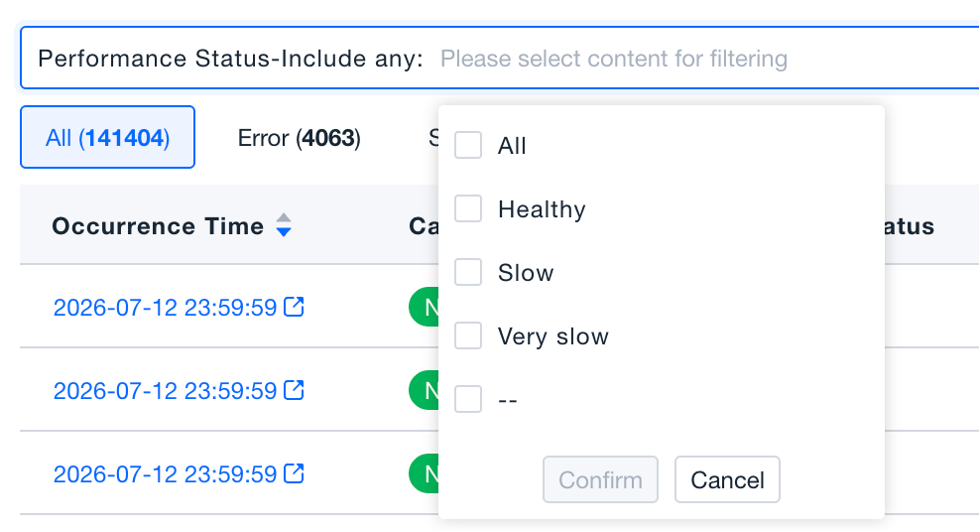This screenshot has height=532, width=980.
Task: Click green badge in first table row
Action: click(424, 307)
